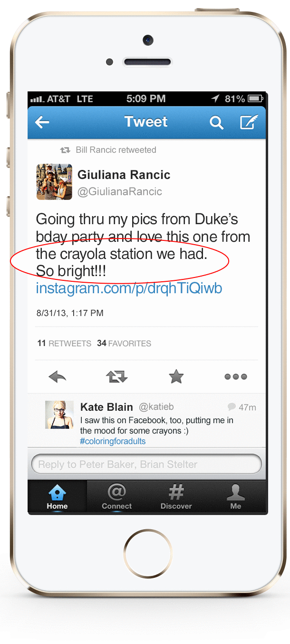Go to the Me profile tab
Viewport: 290px width, 644px height.
236,497
